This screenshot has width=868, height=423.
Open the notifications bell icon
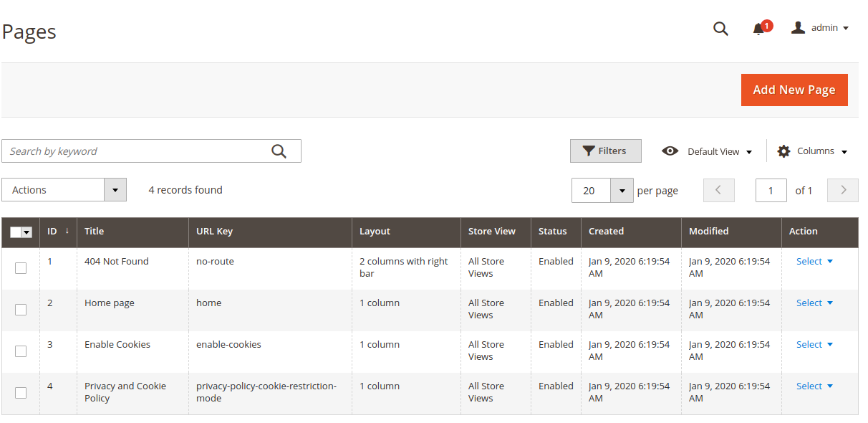tap(758, 29)
